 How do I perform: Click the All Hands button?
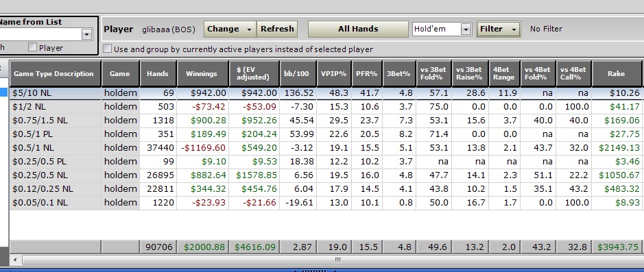[358, 29]
